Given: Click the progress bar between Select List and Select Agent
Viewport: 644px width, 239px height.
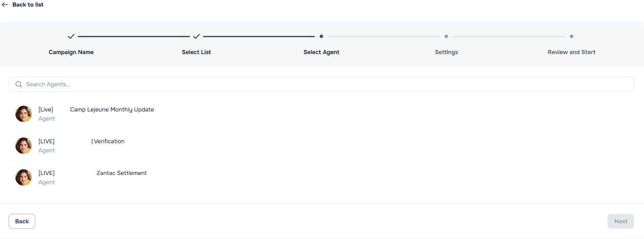Looking at the screenshot, I should pyautogui.click(x=259, y=36).
